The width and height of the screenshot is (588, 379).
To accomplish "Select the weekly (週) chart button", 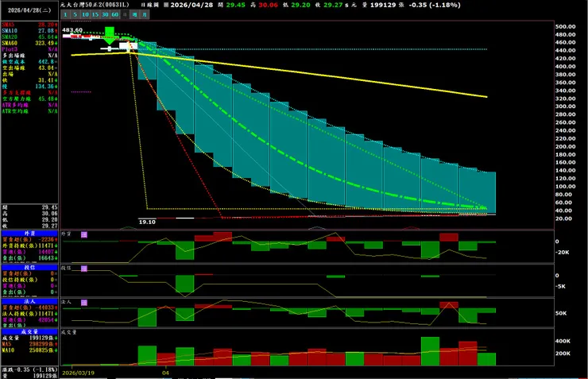I will (134, 14).
